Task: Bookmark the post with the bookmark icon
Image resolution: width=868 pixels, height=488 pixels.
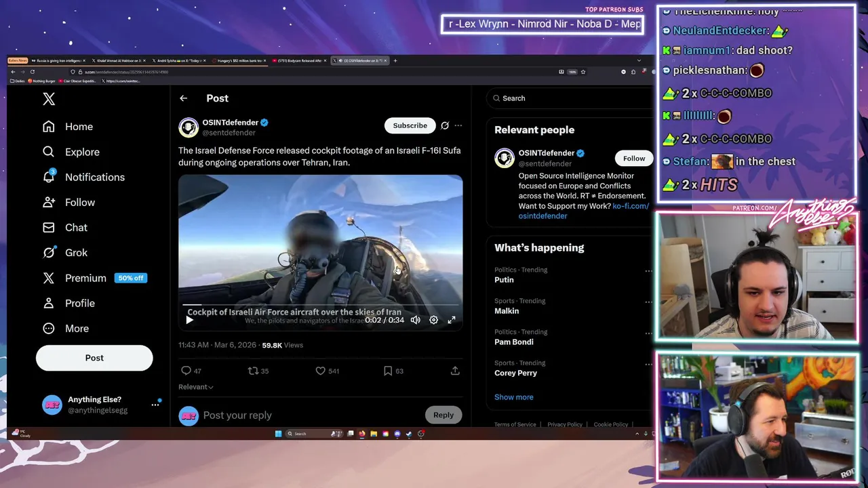Action: pyautogui.click(x=388, y=371)
